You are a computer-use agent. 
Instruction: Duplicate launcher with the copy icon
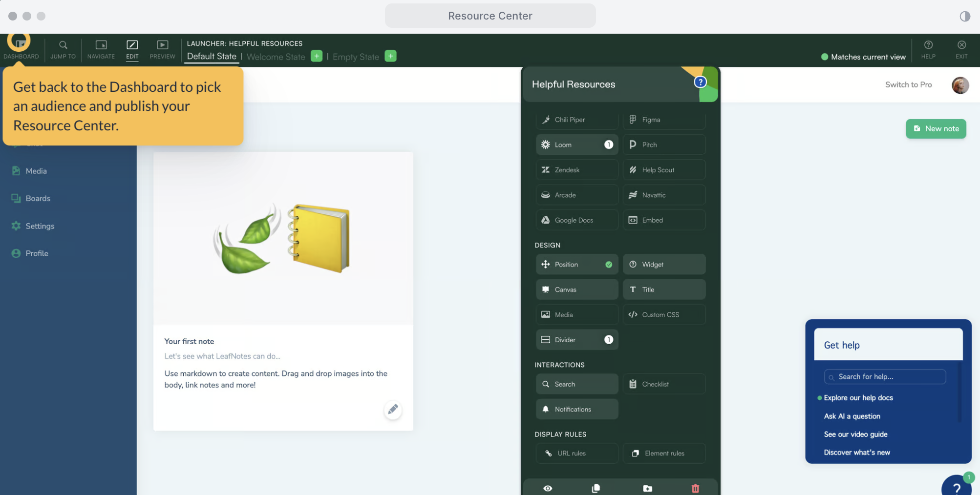click(x=596, y=488)
